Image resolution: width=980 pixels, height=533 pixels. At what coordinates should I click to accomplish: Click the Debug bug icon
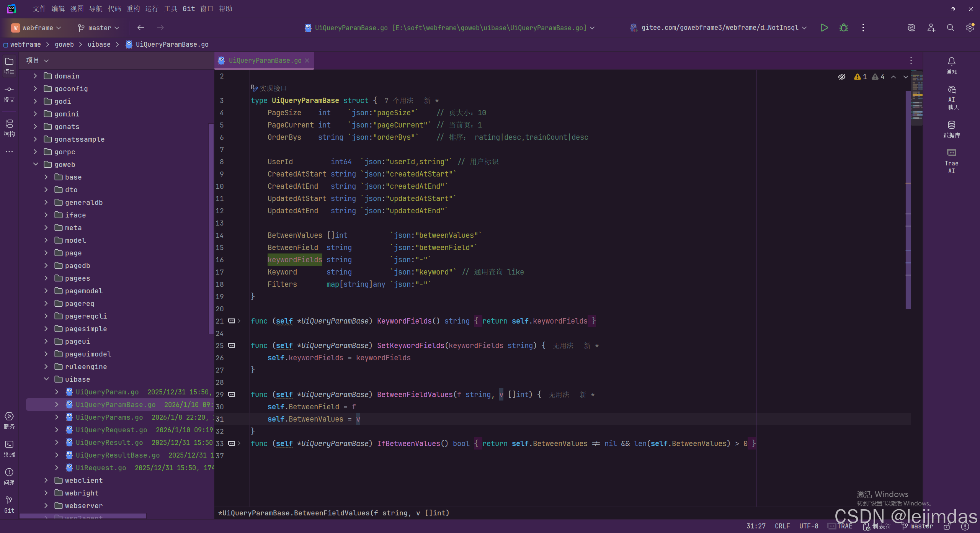coord(843,28)
